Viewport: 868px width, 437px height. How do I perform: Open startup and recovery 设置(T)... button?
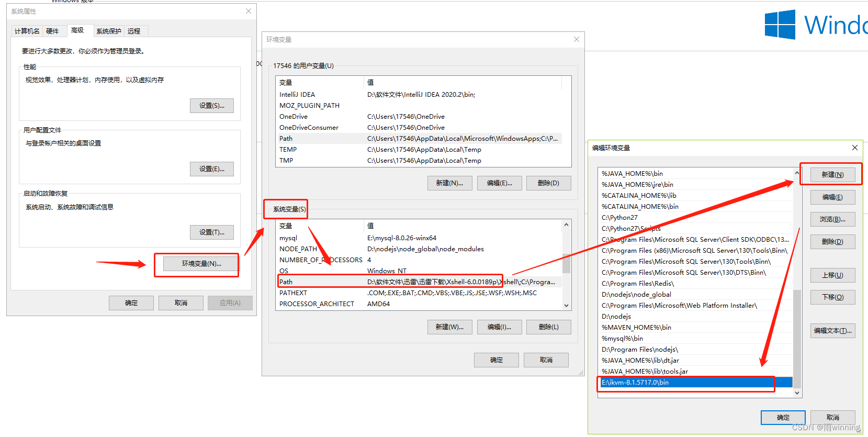(212, 232)
